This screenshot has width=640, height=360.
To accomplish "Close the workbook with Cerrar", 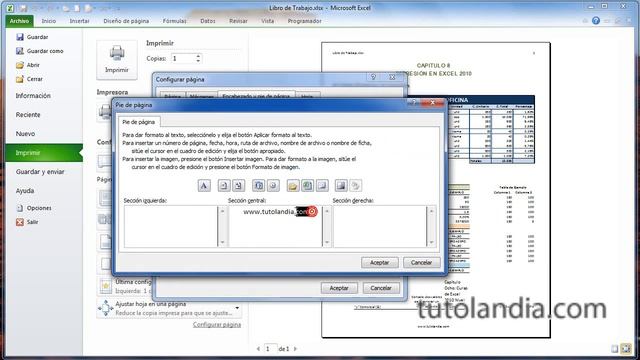I will (x=29, y=79).
